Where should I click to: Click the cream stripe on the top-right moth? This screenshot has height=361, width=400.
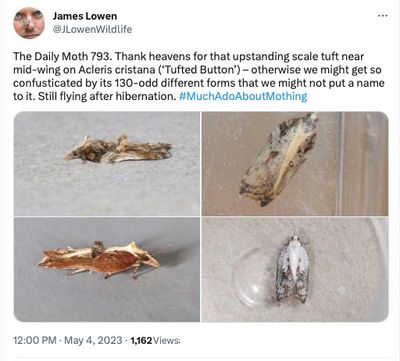pos(292,157)
